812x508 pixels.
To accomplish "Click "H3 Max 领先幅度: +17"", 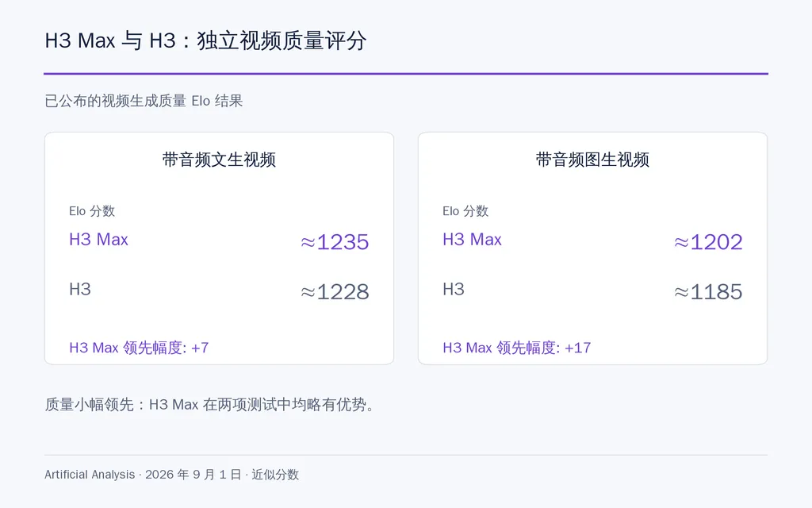I will coord(516,348).
